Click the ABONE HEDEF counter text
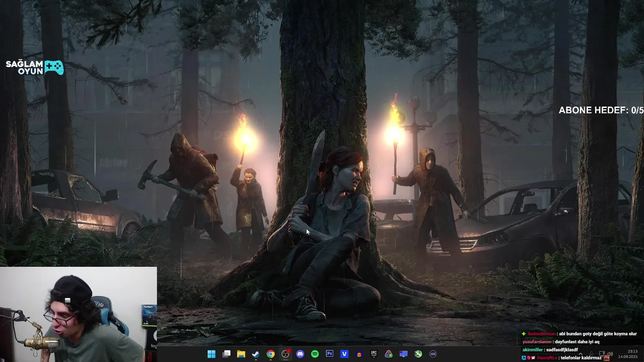The width and height of the screenshot is (644, 362). (x=601, y=110)
